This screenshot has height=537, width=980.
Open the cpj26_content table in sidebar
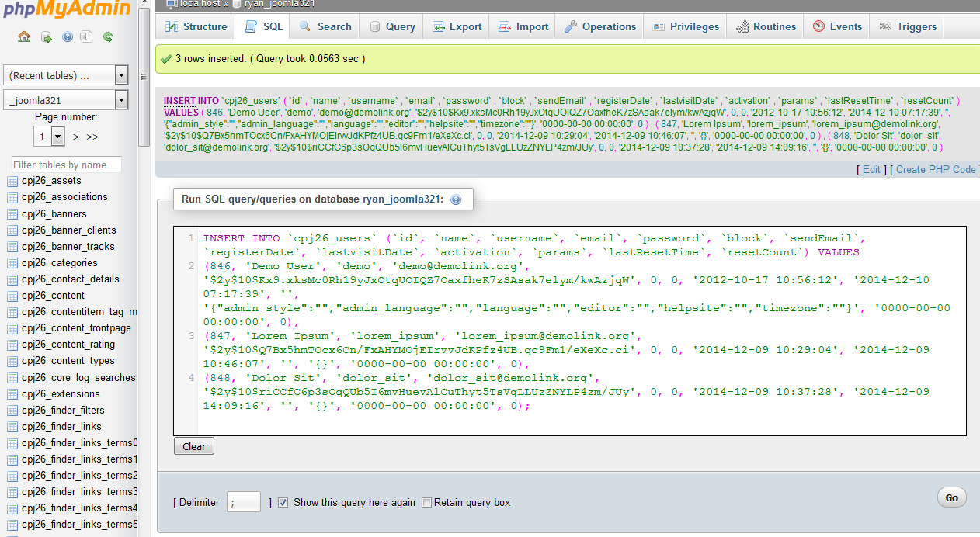click(53, 296)
